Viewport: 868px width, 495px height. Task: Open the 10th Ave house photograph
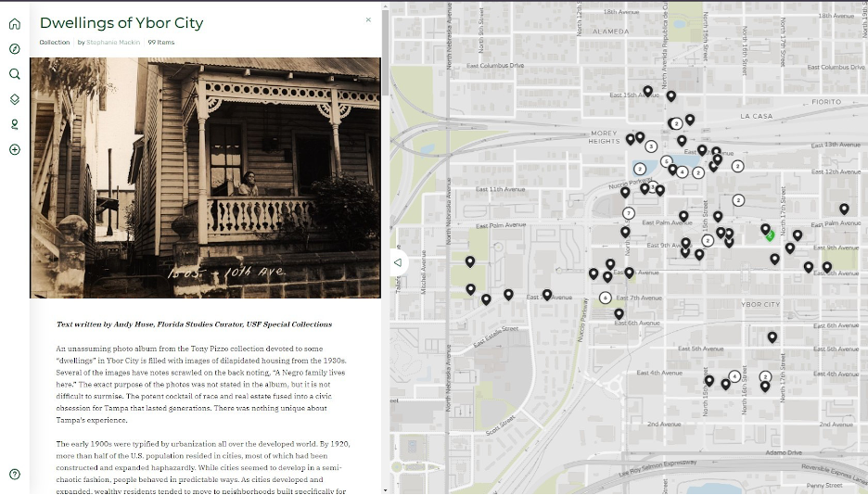205,178
